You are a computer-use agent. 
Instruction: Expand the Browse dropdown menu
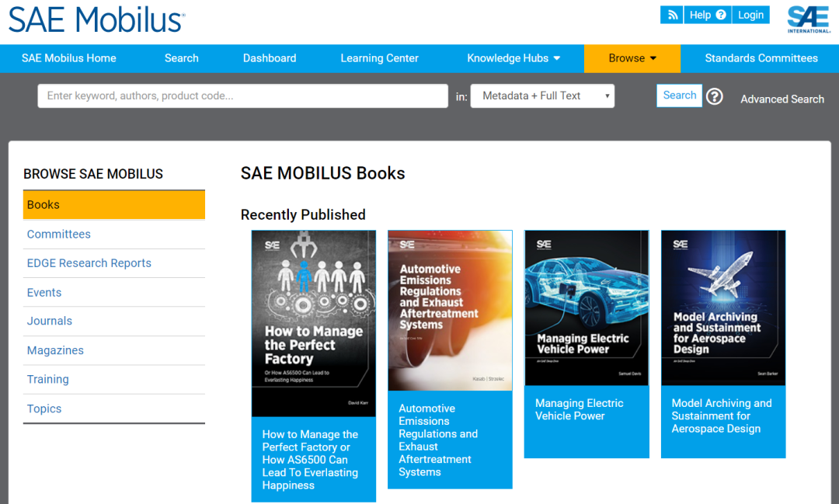tap(632, 58)
